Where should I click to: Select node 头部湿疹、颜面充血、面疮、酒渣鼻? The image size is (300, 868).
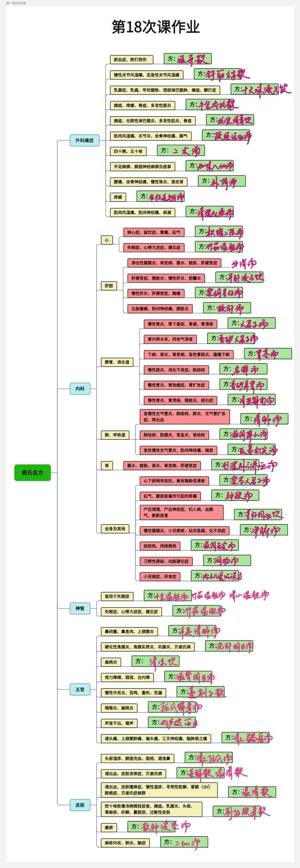pyautogui.click(x=137, y=758)
